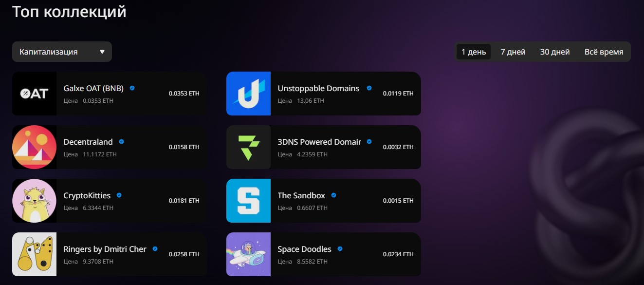Click the 0.0158 ETH value for Decentraland
Screen dimensions: 644x285
point(184,147)
